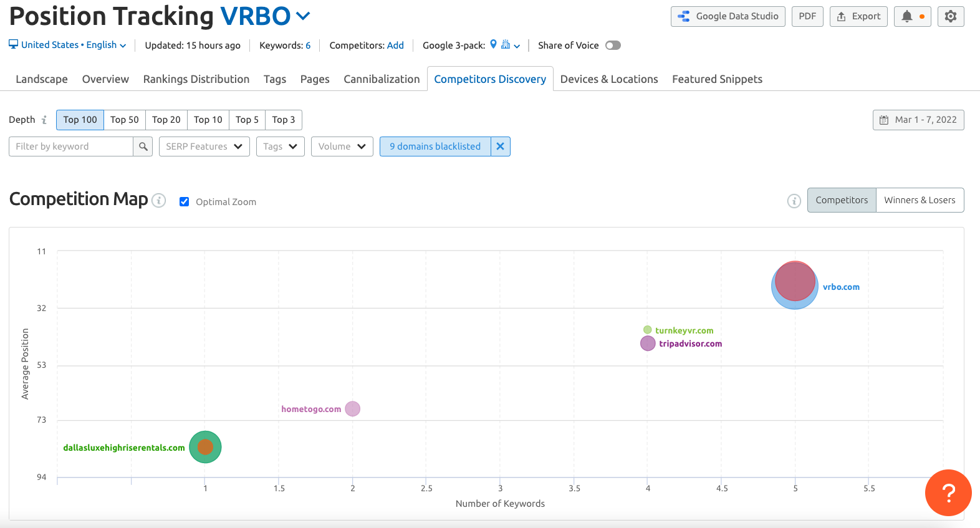Screen dimensions: 980x528
Task: Click the Google 3-pack location pin icon
Action: 493,44
